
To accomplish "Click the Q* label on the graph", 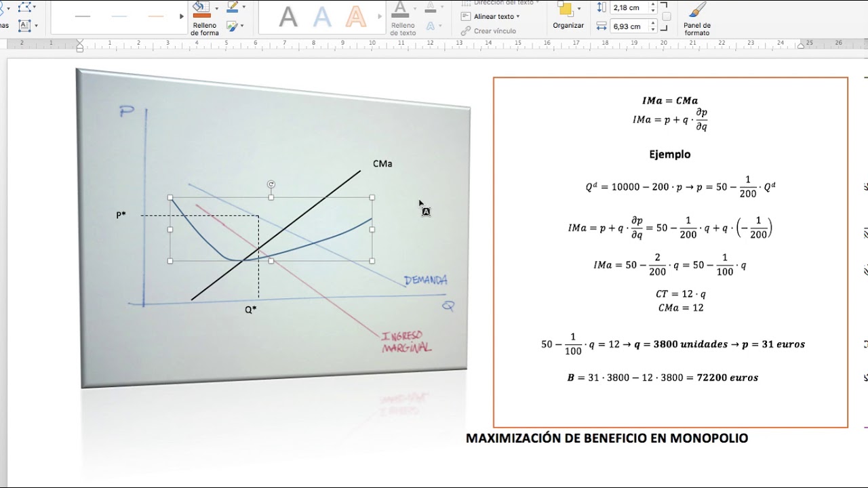I will pyautogui.click(x=251, y=310).
